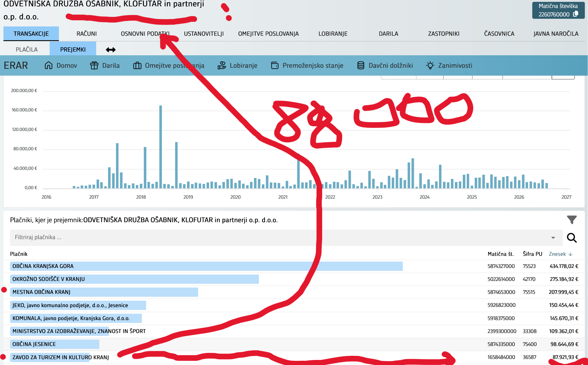Select payer MESTNA OBČINA KRANJ
Viewport: 588px width, 365px height.
[41, 292]
